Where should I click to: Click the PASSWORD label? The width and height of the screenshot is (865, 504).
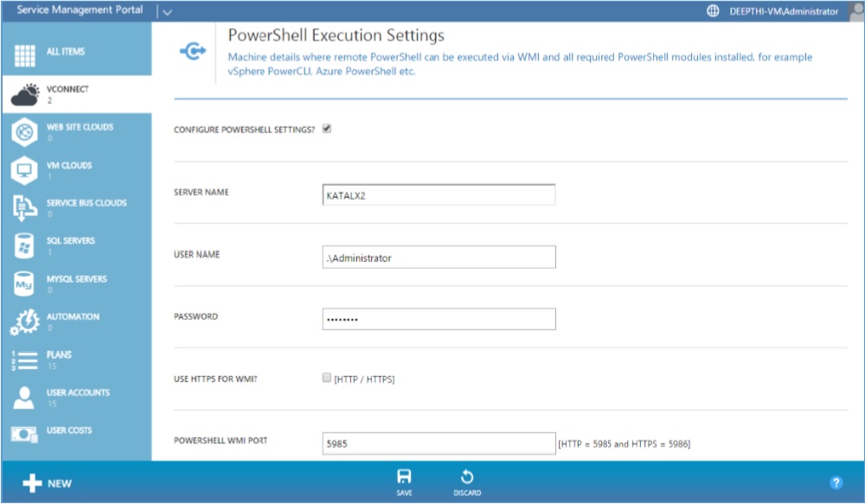point(195,316)
